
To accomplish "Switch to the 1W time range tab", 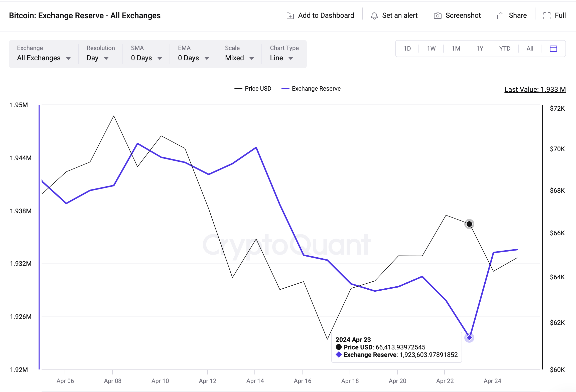I will (x=431, y=48).
